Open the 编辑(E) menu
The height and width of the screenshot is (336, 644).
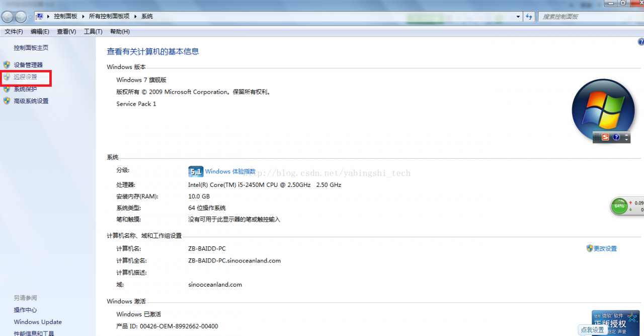(x=40, y=32)
